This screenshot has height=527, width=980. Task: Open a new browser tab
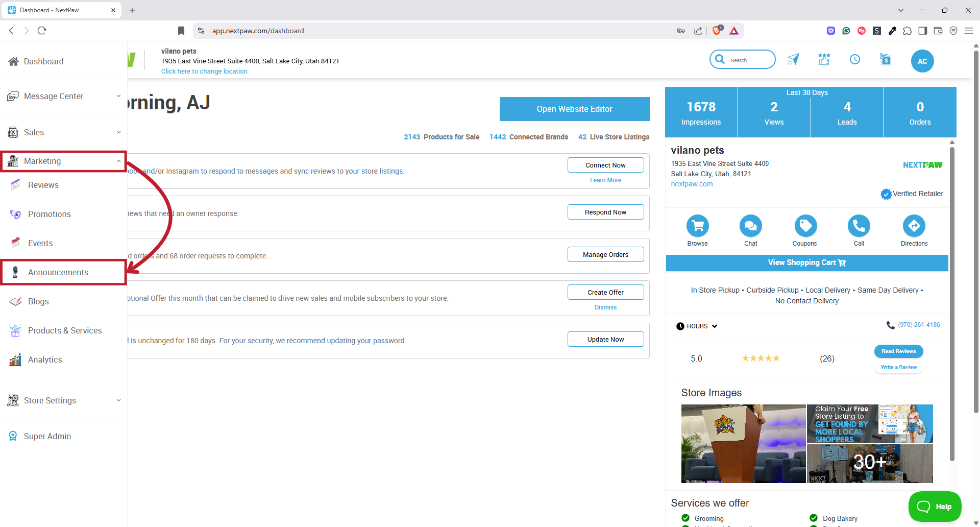point(132,10)
